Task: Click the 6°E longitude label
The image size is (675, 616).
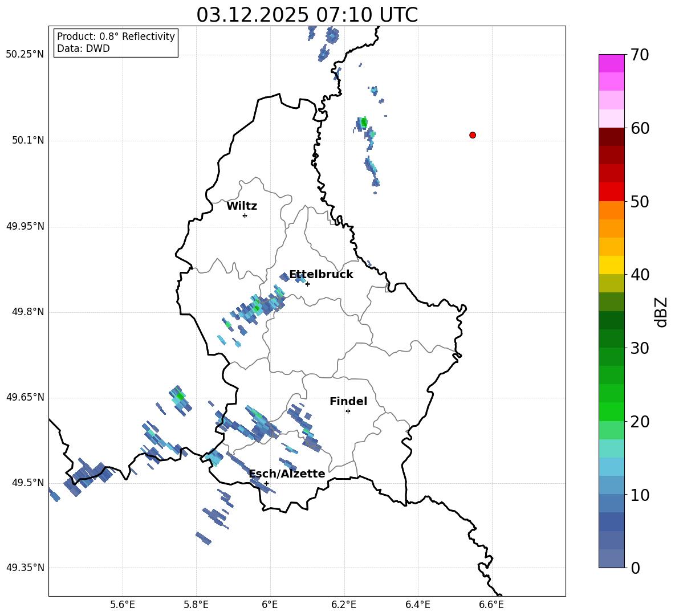Action: tap(270, 605)
